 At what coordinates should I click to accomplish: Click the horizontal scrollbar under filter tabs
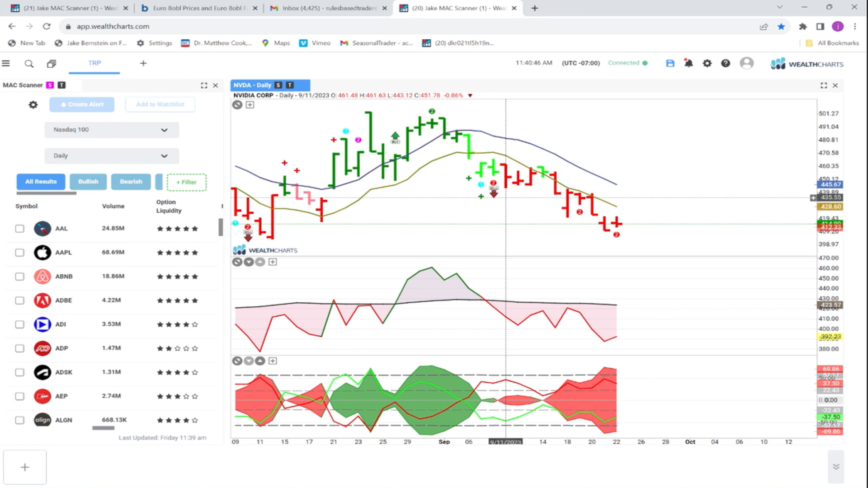[x=46, y=193]
